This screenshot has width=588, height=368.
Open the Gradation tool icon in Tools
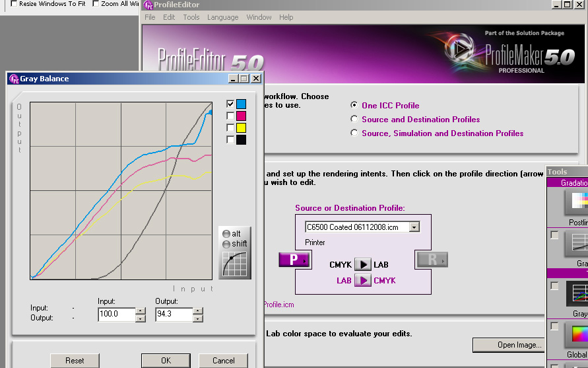click(x=577, y=203)
